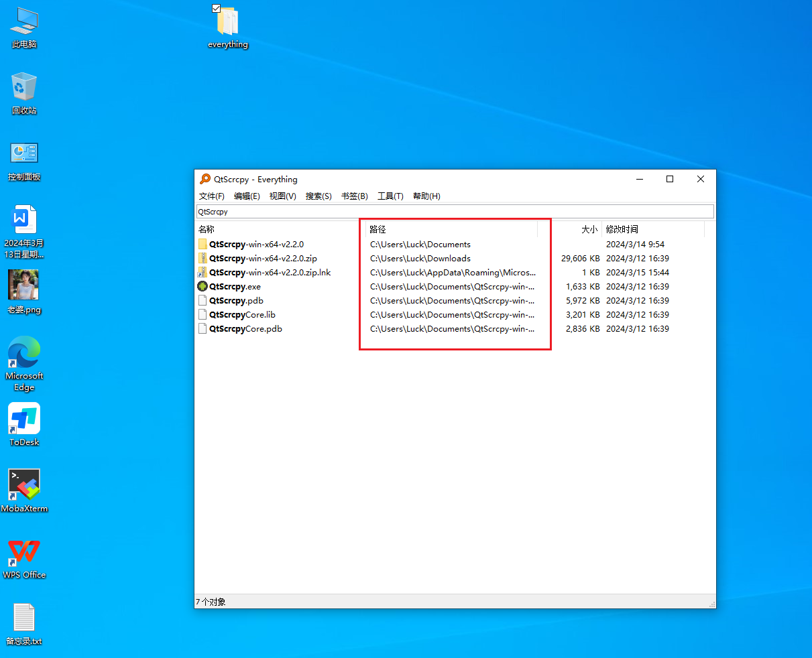Screen dimensions: 812x658
Task: Click the 回收站 recycle bin icon
Action: [24, 88]
